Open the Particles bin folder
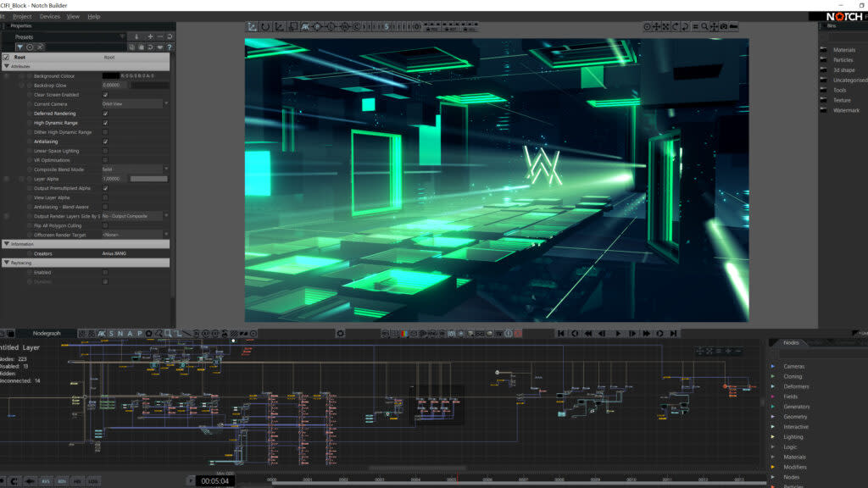This screenshot has height=488, width=868. 843,60
